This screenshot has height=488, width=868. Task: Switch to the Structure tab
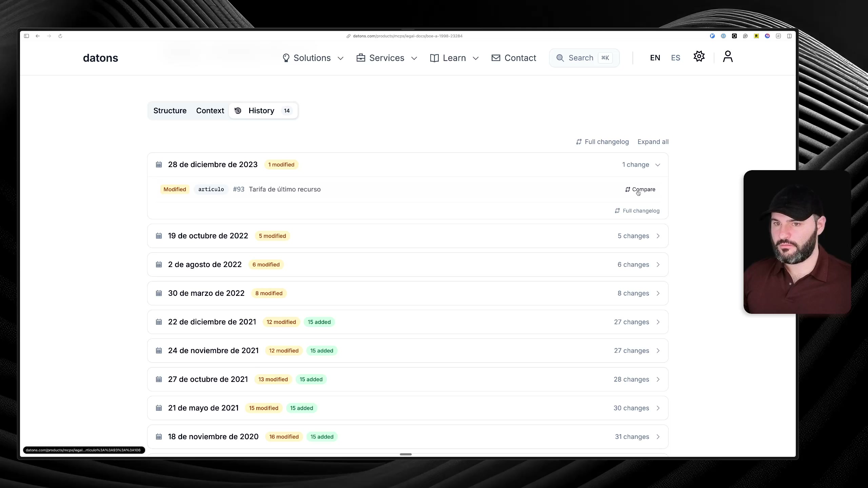(x=170, y=111)
